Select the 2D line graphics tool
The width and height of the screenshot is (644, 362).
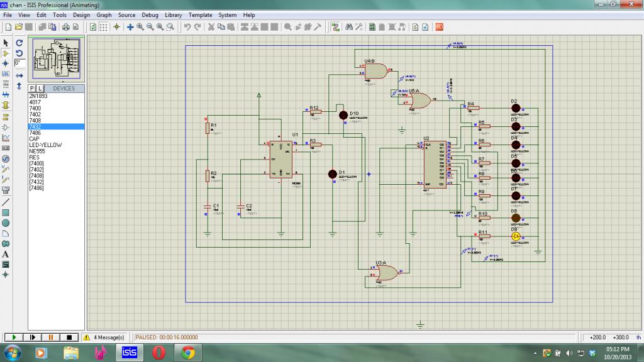(6, 202)
